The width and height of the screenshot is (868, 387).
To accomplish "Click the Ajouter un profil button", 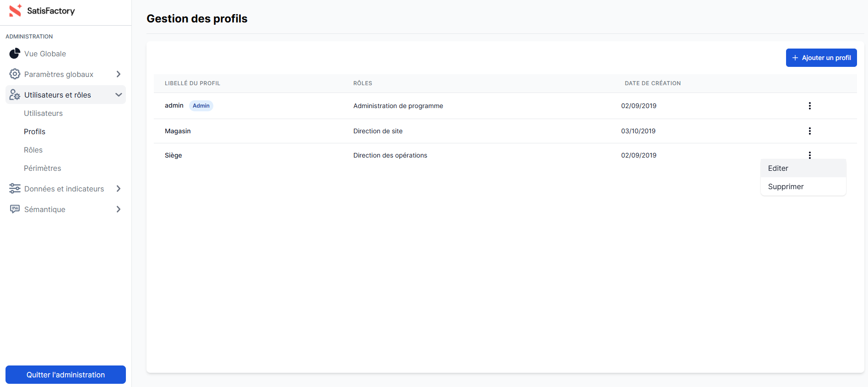I will click(x=821, y=58).
